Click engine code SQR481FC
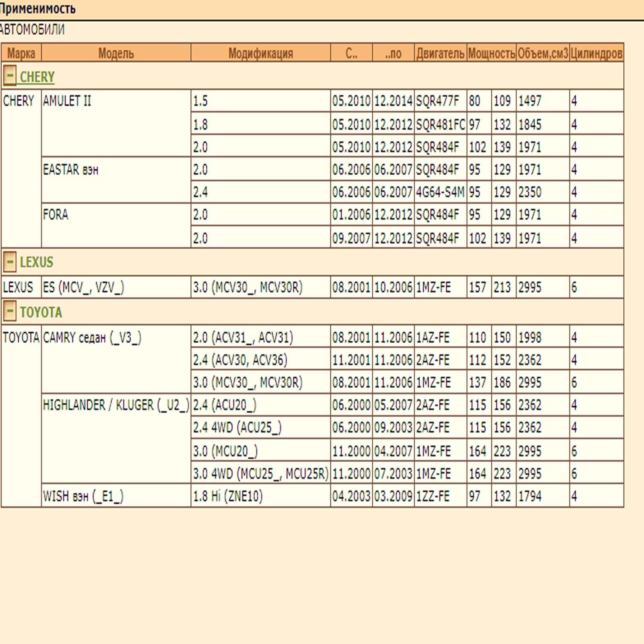The width and height of the screenshot is (644, 644). [x=440, y=124]
